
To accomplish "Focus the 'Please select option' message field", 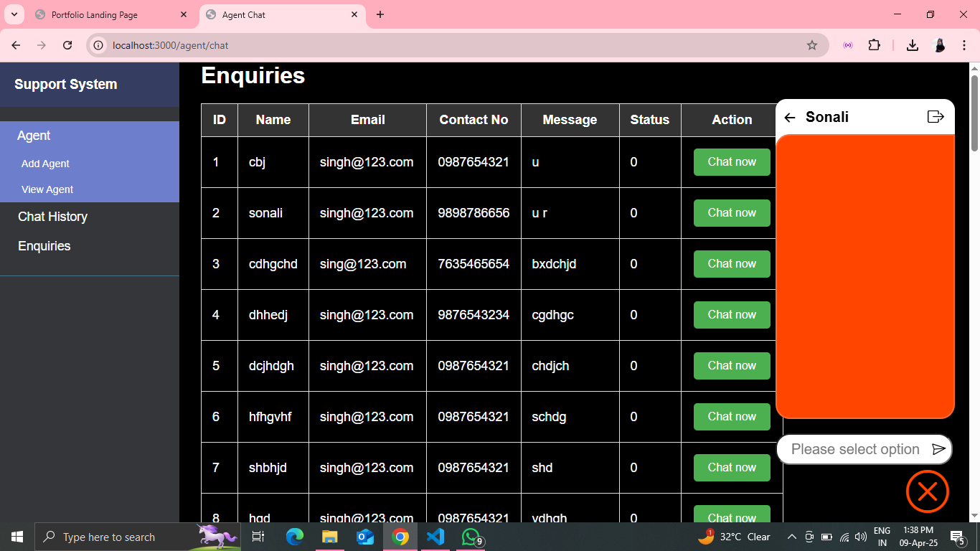I will pos(854,450).
